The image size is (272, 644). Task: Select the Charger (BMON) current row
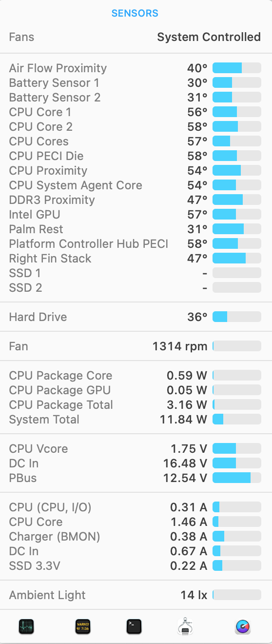coord(136,537)
